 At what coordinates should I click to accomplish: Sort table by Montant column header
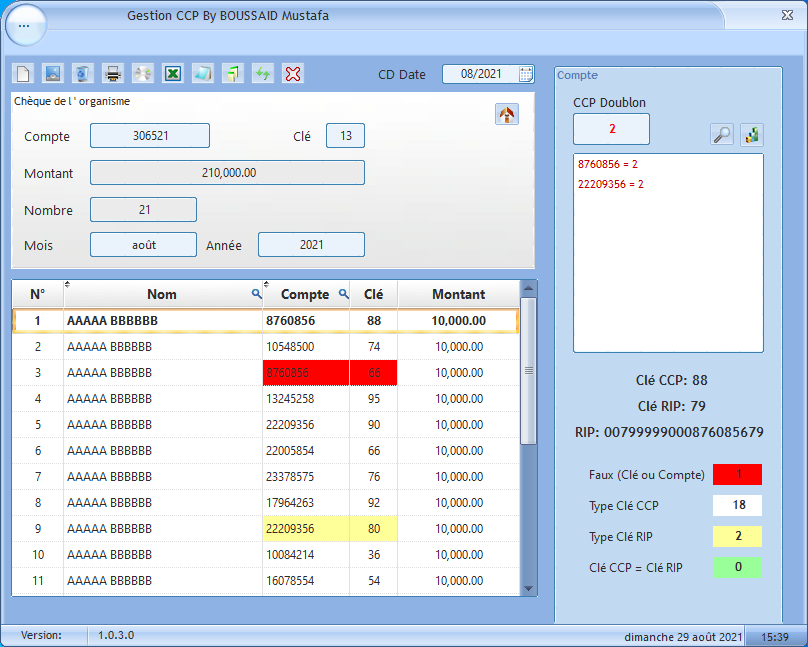point(458,294)
